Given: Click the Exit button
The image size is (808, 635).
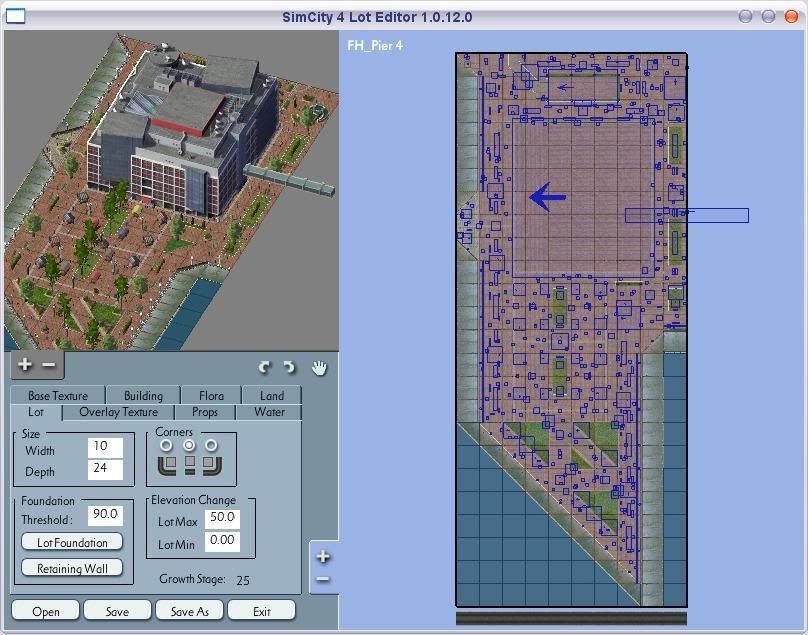Looking at the screenshot, I should pyautogui.click(x=262, y=611).
